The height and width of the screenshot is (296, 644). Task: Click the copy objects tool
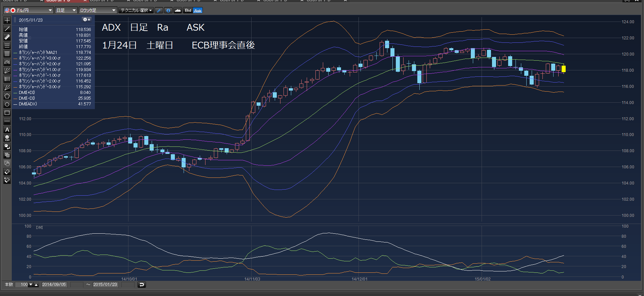coord(7,155)
